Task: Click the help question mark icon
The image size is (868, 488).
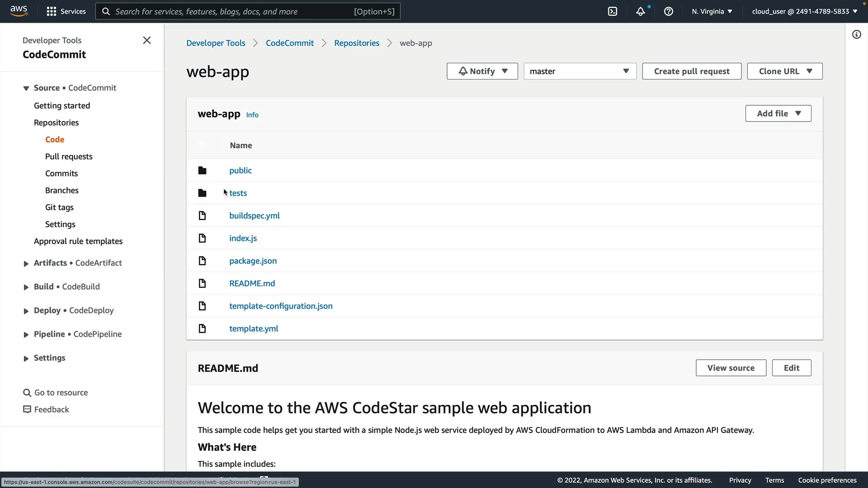Action: 668,11
